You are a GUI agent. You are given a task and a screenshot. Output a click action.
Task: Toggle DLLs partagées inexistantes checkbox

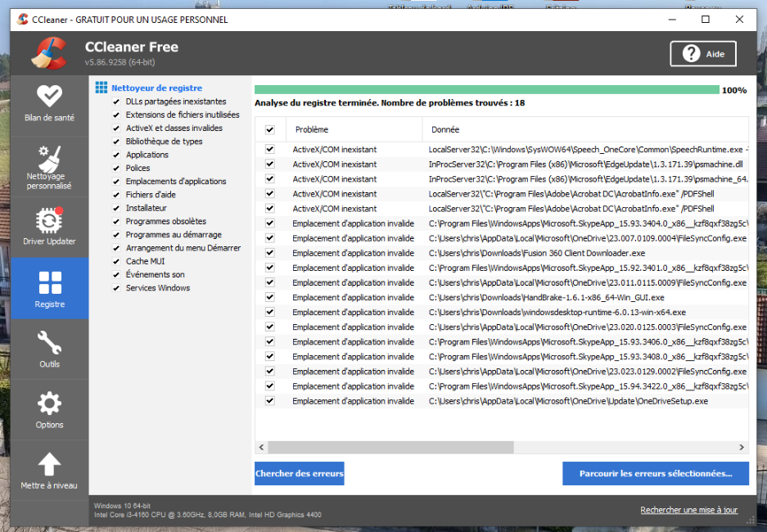click(x=116, y=101)
